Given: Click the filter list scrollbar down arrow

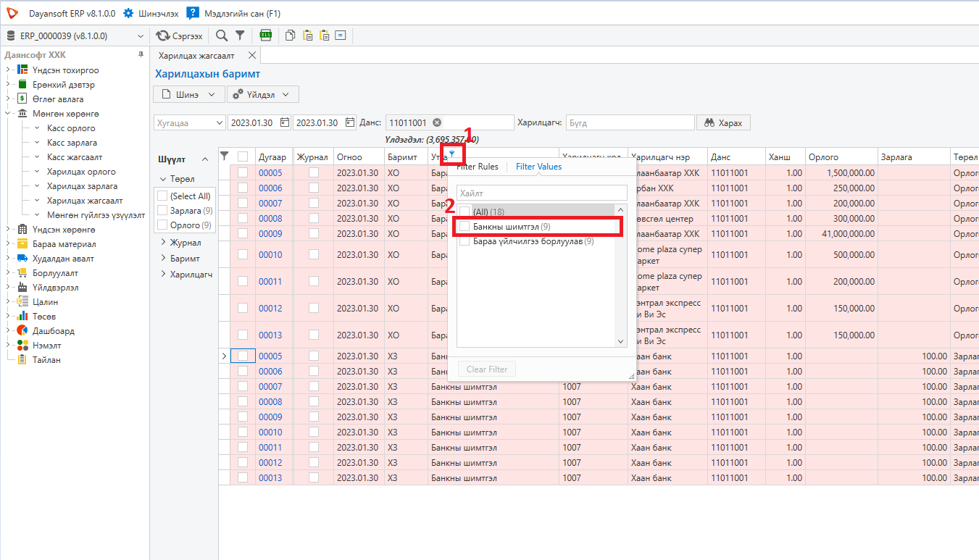Looking at the screenshot, I should coord(620,341).
